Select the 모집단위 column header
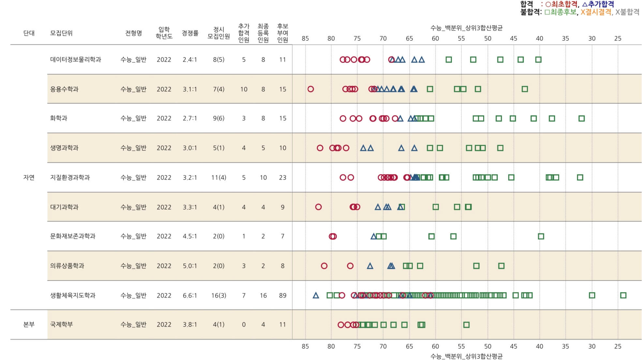Image resolution: width=644 pixels, height=363 pixels. coord(61,33)
